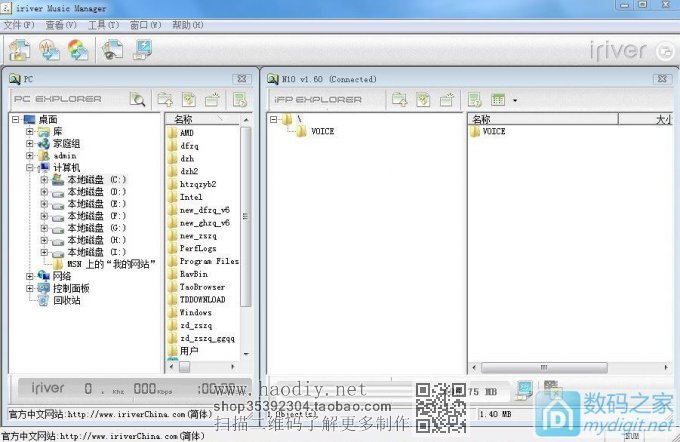
Task: Expand the 控制面板 tree node
Action: coord(30,288)
